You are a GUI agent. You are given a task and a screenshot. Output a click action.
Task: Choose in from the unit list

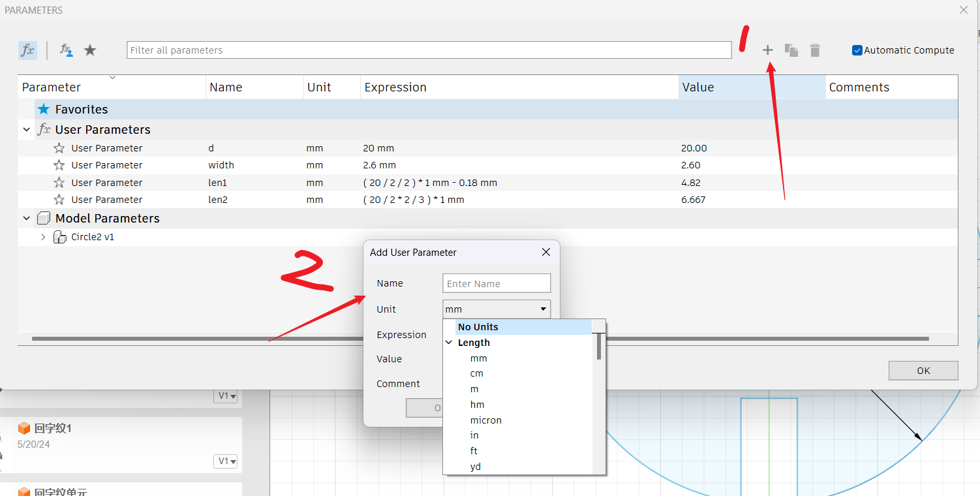click(474, 435)
